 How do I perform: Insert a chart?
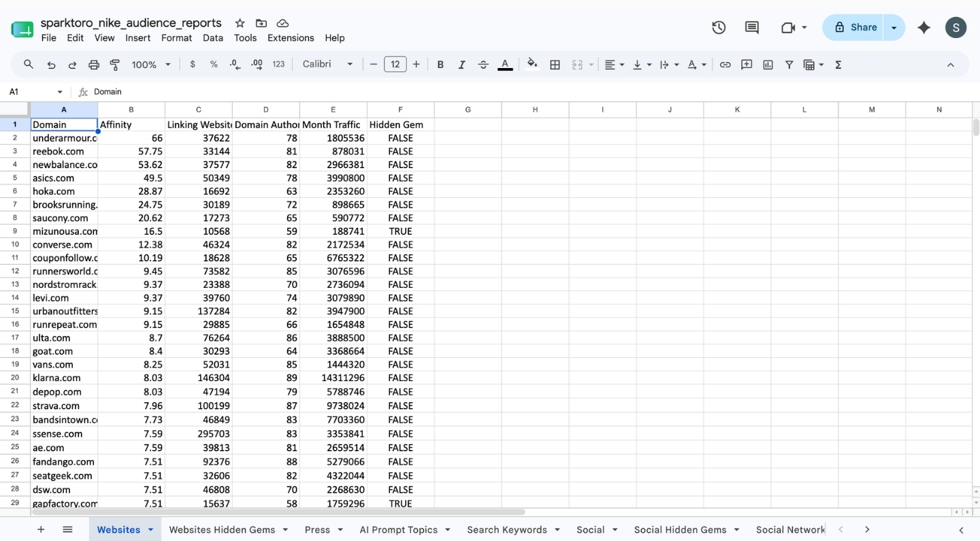(x=768, y=65)
